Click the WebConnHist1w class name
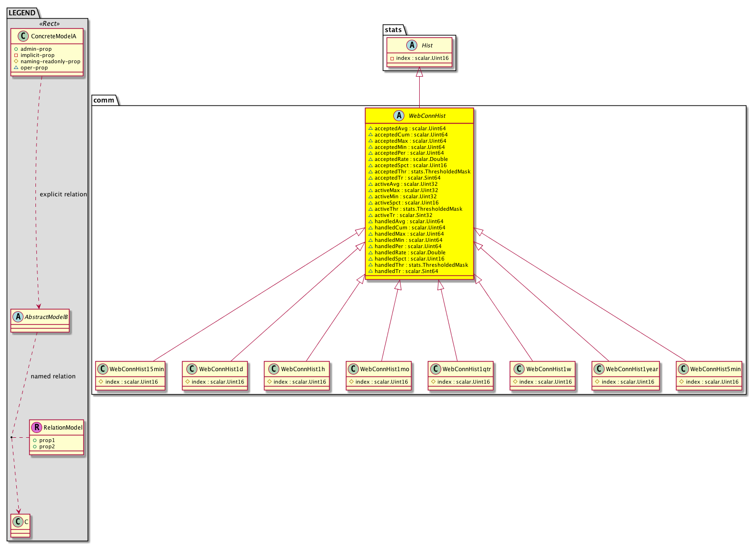Viewport: 756px width, 546px height. tap(549, 369)
